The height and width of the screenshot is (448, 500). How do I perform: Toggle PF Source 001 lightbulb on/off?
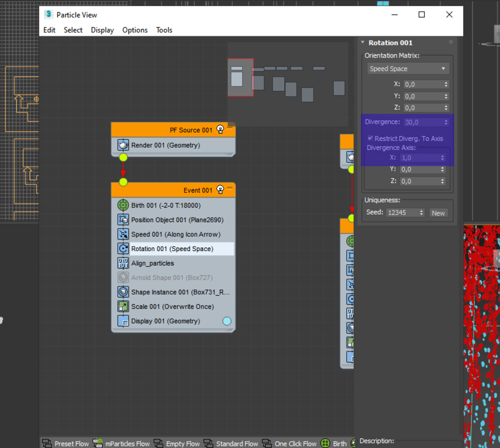pyautogui.click(x=220, y=129)
